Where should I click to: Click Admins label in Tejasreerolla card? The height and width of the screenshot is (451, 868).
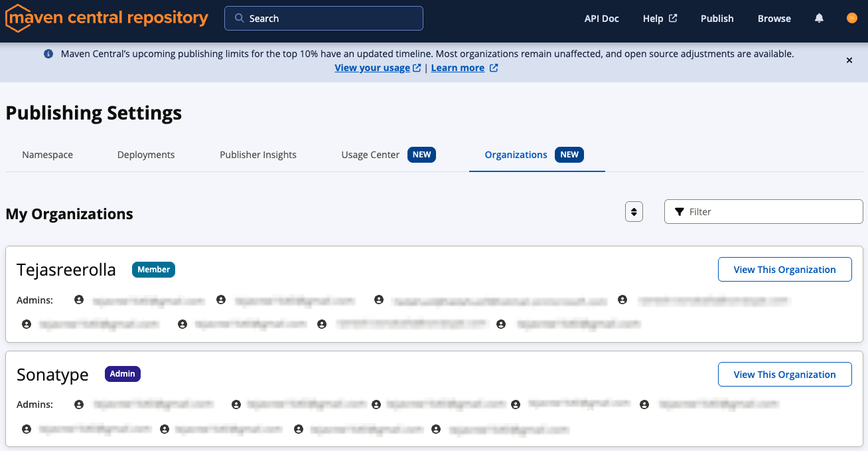point(35,300)
